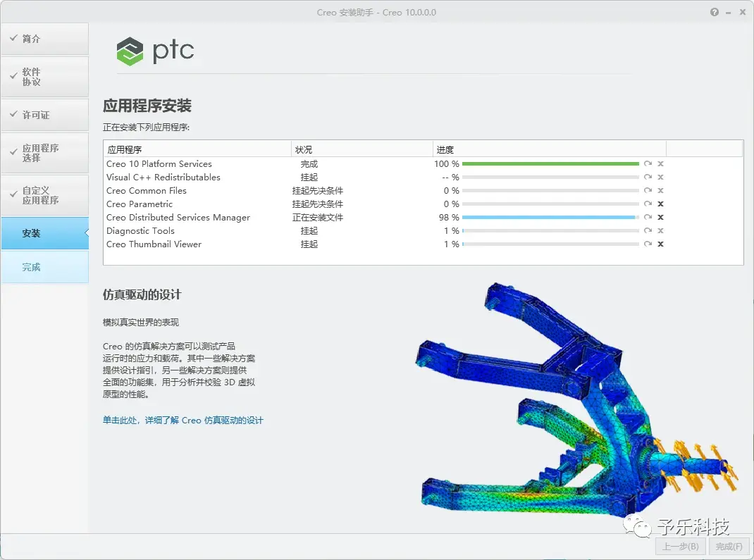
Task: Retry the Creo Parametric installation
Action: point(648,204)
